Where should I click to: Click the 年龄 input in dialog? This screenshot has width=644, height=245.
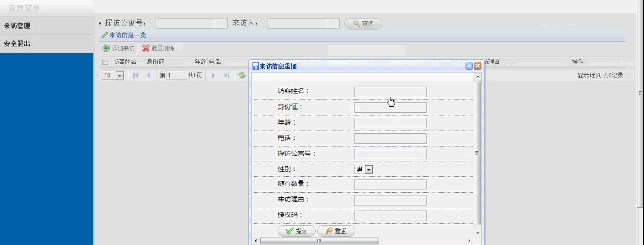[390, 123]
